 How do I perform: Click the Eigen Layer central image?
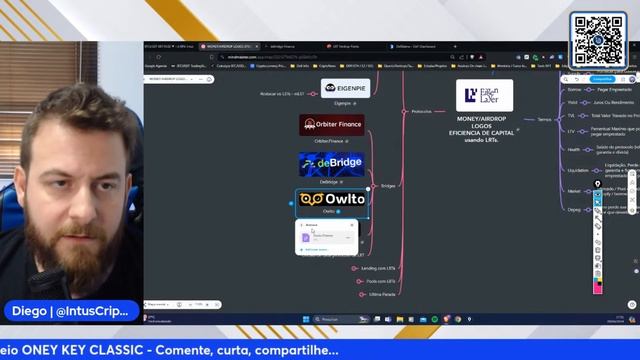coord(484,95)
